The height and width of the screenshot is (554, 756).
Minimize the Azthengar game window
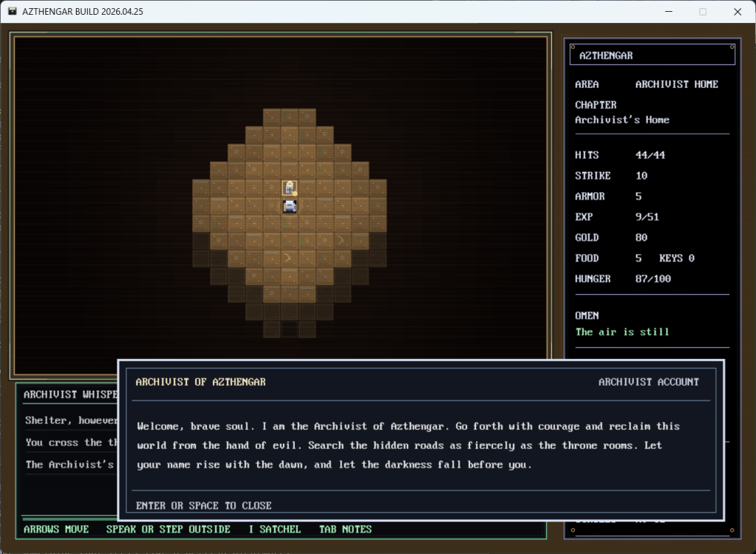(x=668, y=12)
